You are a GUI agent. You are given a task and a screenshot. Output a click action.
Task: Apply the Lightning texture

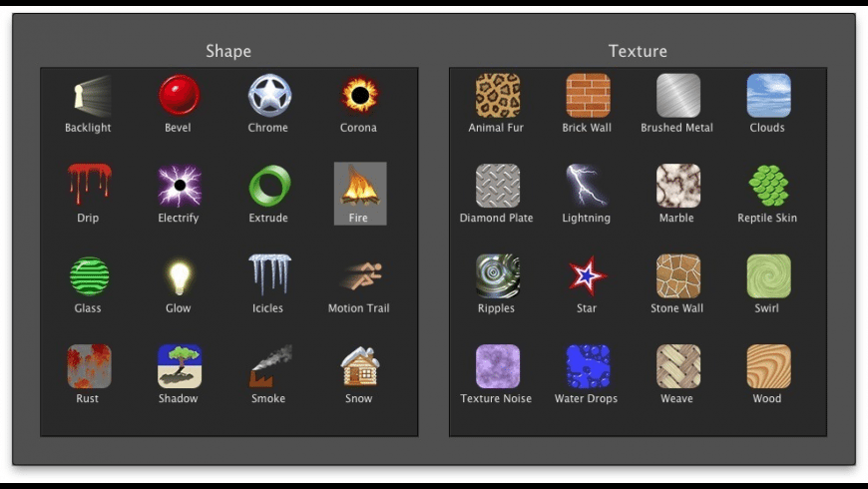tap(587, 186)
